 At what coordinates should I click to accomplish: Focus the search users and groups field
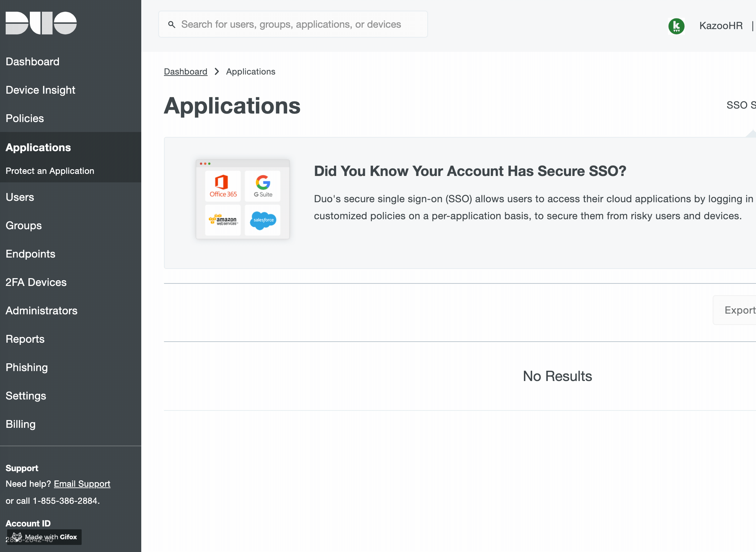[293, 24]
